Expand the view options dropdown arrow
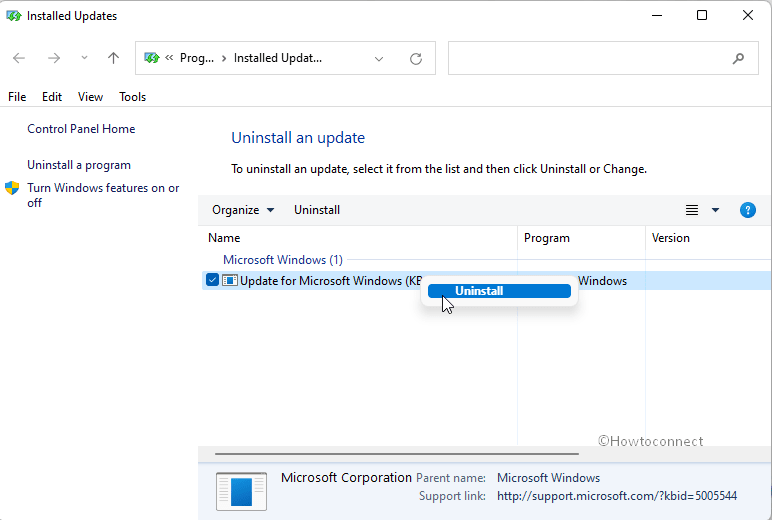The image size is (772, 520). coord(715,210)
